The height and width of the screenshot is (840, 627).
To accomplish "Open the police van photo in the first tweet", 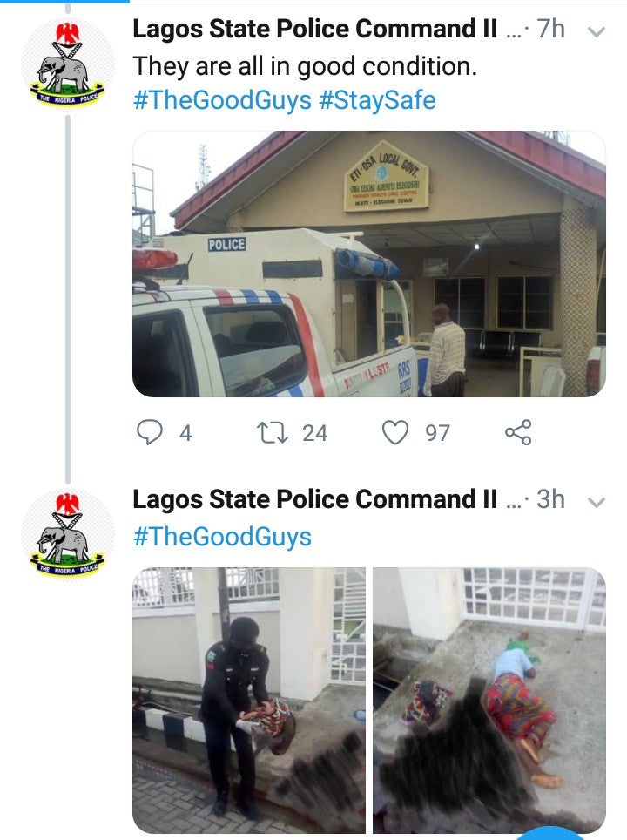I will click(x=368, y=264).
